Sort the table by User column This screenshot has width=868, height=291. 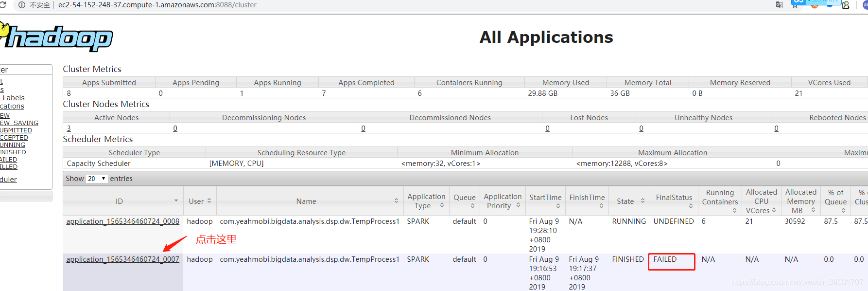(209, 201)
